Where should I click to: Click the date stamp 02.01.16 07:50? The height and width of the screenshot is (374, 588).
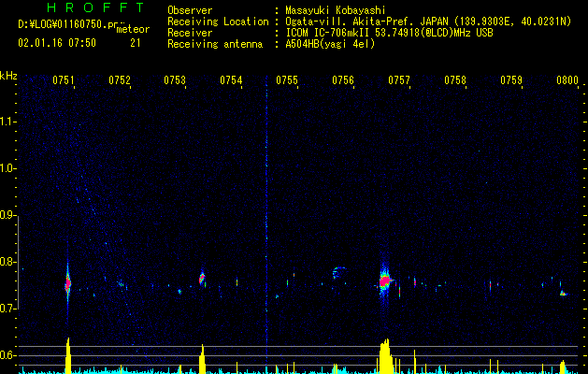[x=57, y=43]
